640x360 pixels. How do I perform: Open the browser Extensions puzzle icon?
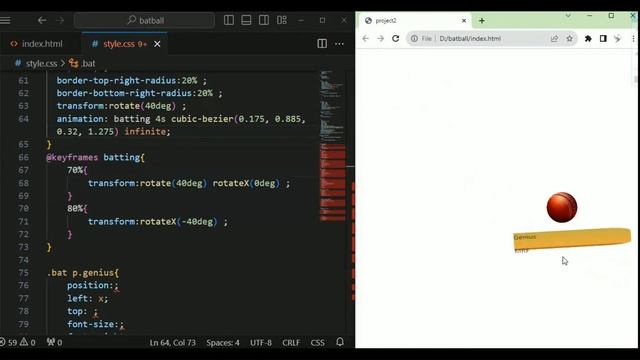pos(588,38)
